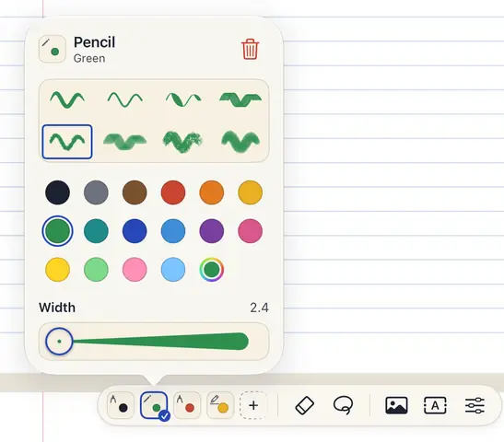Pick the gray color swatch
504x442 pixels.
click(96, 192)
